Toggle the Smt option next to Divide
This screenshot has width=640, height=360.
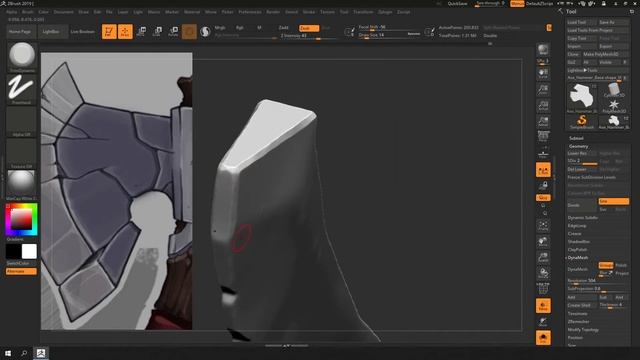613,201
